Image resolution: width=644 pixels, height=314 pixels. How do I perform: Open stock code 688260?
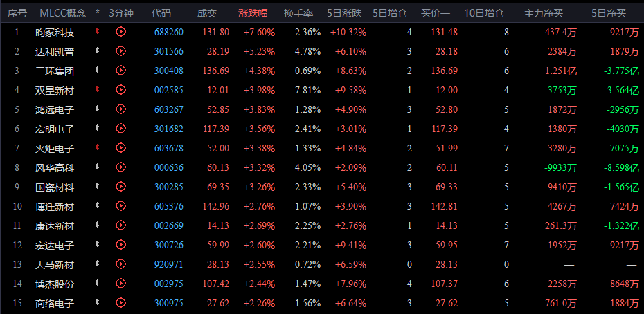click(x=169, y=32)
